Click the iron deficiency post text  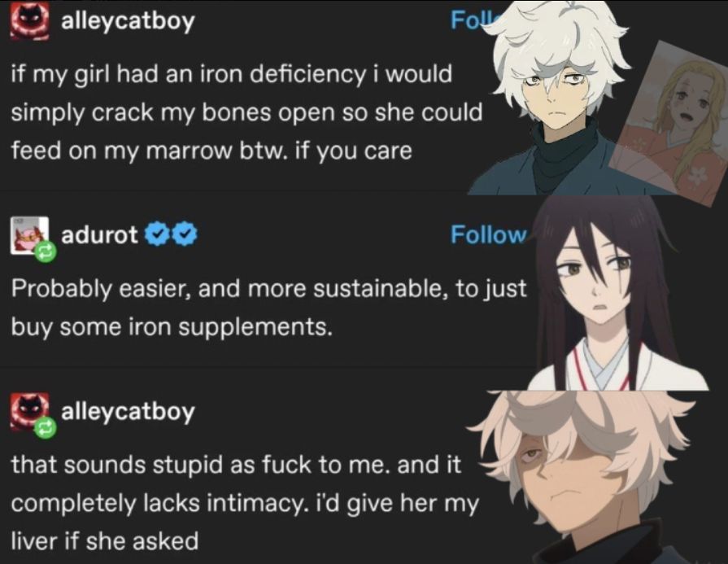[x=246, y=112]
